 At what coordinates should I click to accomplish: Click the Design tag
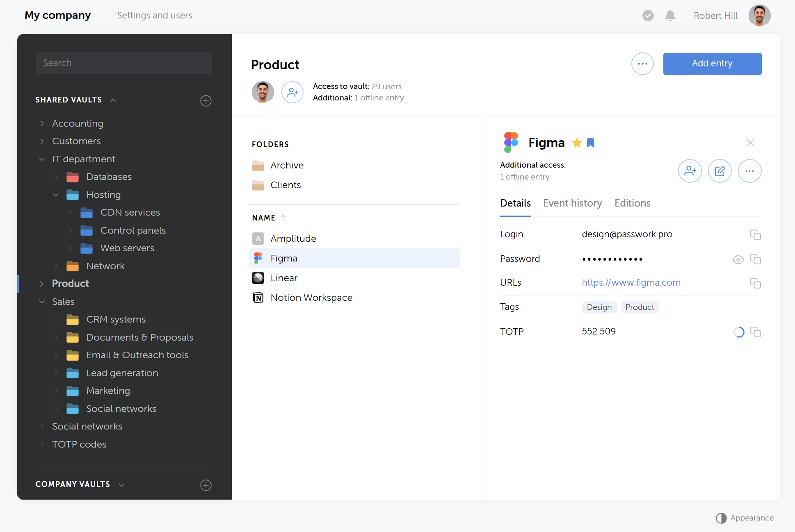[x=599, y=307]
